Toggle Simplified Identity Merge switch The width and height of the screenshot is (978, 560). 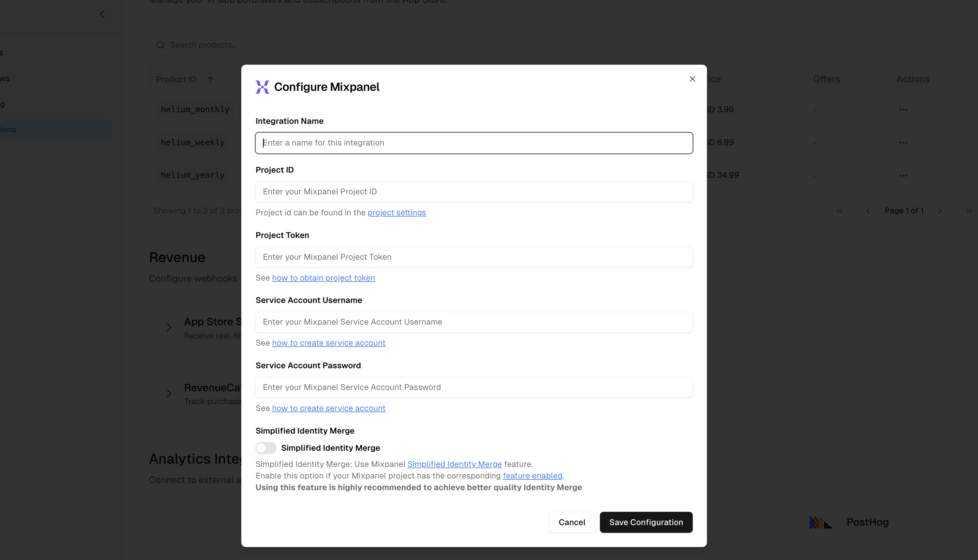point(266,448)
